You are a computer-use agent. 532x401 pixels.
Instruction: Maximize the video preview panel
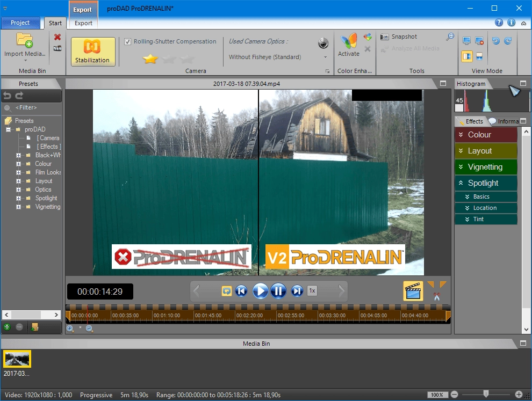(x=443, y=83)
